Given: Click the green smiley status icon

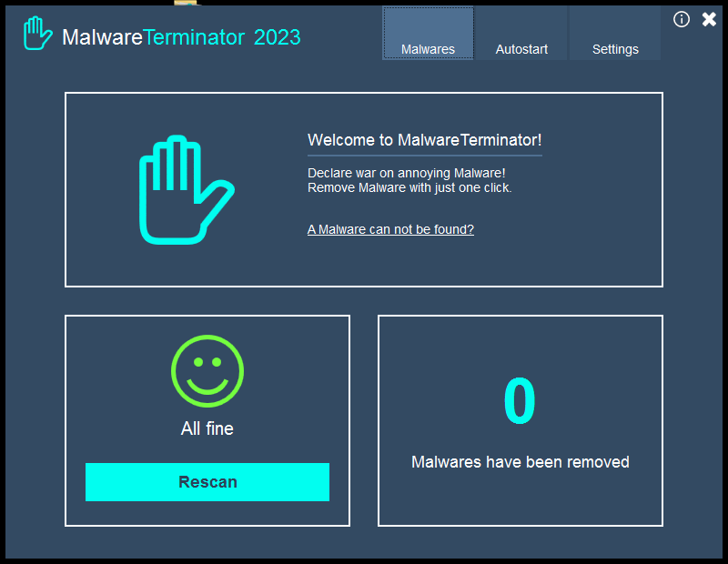Looking at the screenshot, I should click(x=207, y=371).
